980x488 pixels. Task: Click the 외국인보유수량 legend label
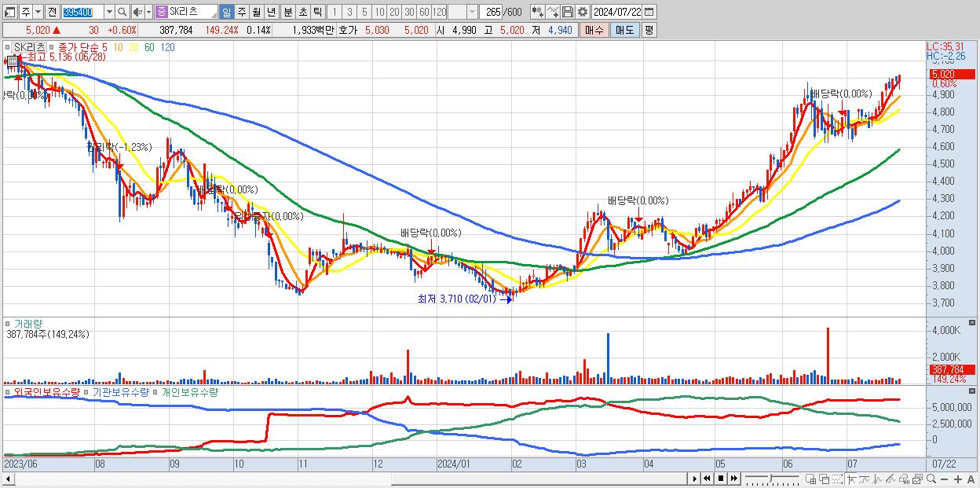tap(47, 391)
